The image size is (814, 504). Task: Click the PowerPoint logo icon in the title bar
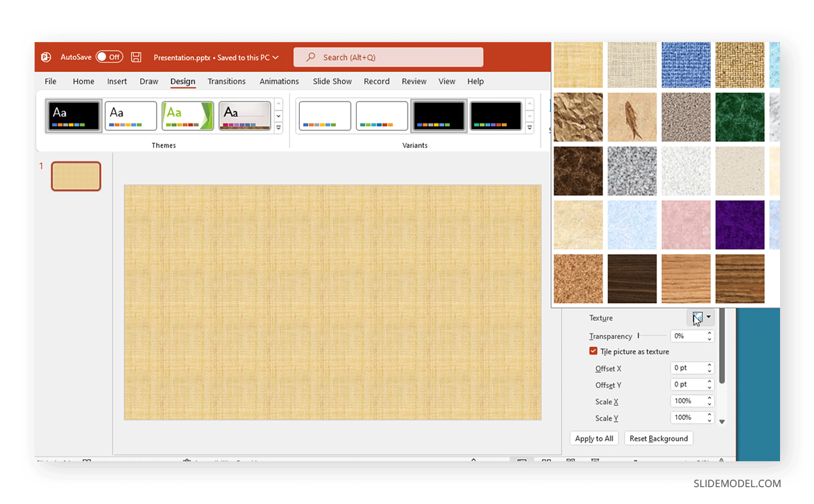coord(46,57)
